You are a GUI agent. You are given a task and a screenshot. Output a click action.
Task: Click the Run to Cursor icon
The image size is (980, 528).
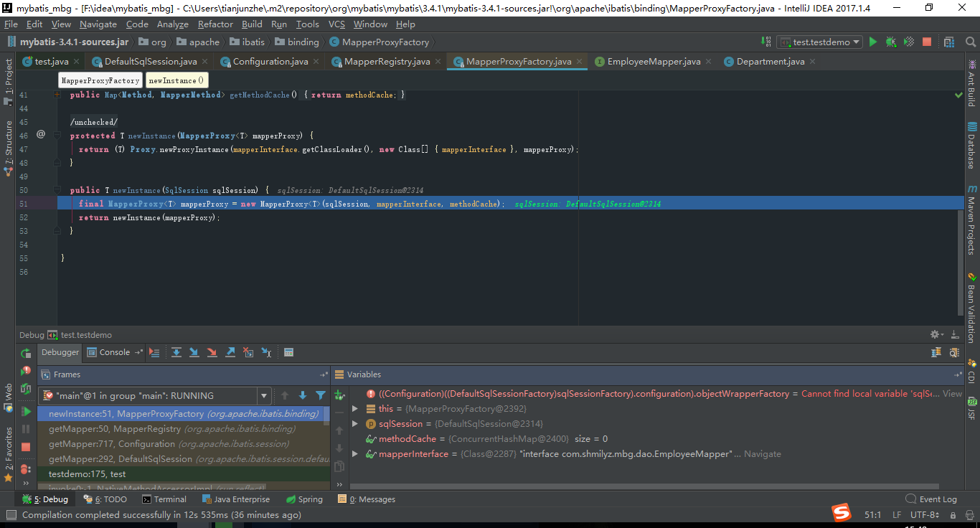click(266, 352)
